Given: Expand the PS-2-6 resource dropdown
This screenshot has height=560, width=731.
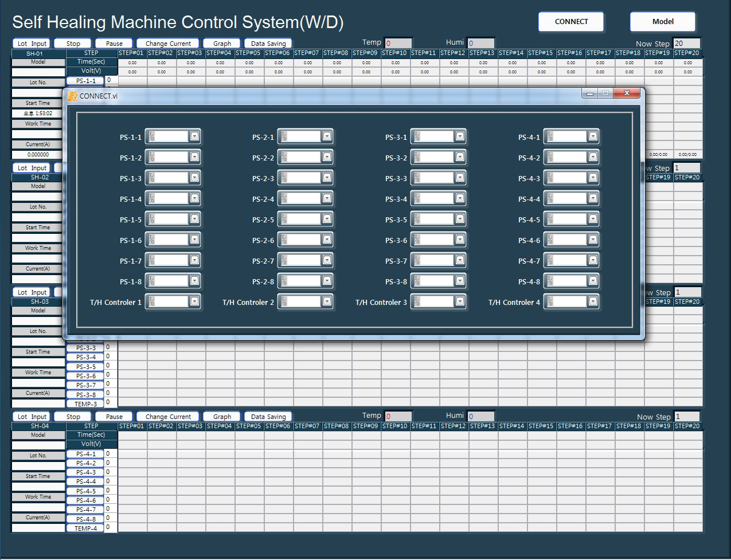Looking at the screenshot, I should coord(327,240).
